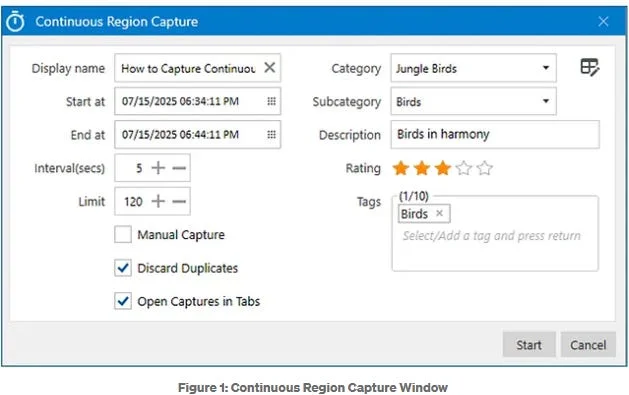Viewport: 629px width, 395px height.
Task: Click the Start button
Action: [x=529, y=344]
